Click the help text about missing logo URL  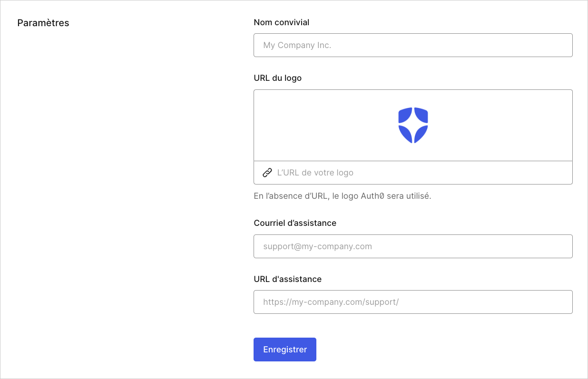tap(343, 196)
